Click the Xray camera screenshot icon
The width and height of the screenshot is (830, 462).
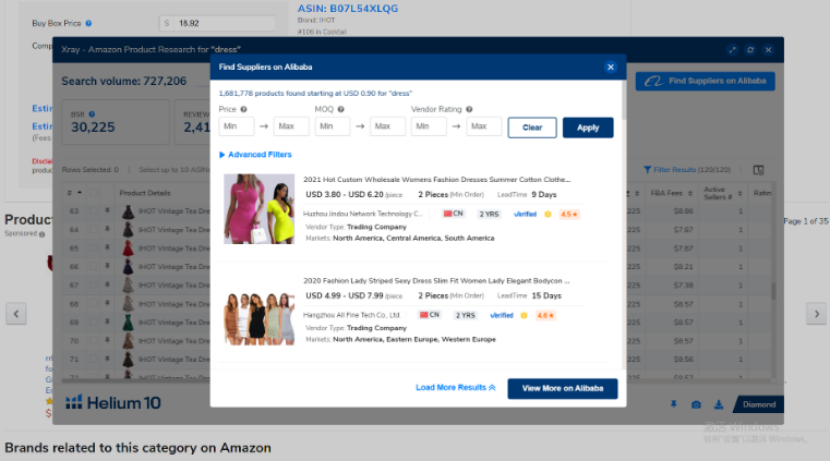(x=696, y=404)
